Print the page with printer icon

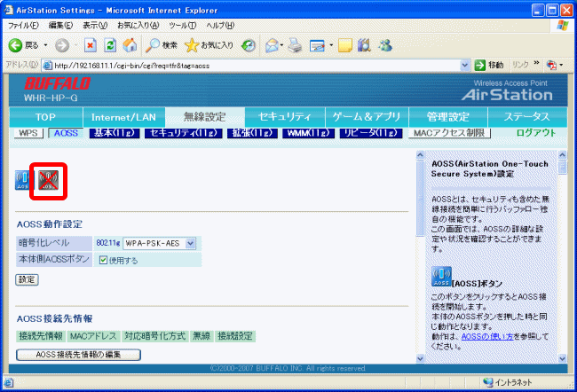click(x=295, y=45)
